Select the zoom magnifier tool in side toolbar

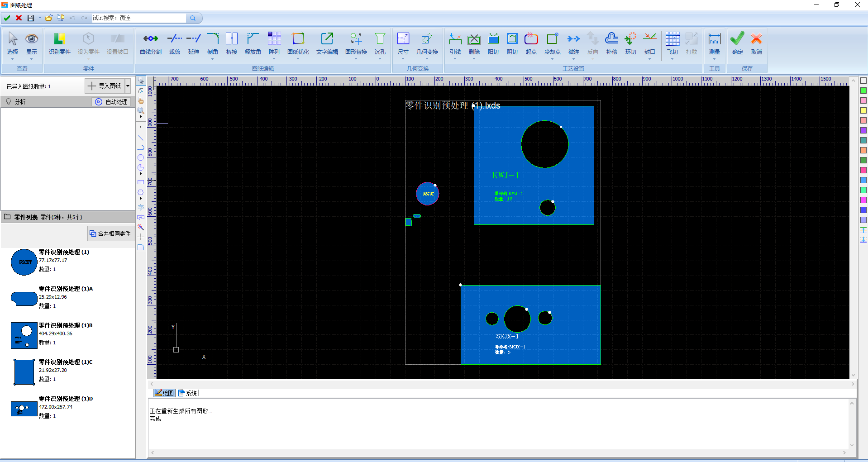141,110
